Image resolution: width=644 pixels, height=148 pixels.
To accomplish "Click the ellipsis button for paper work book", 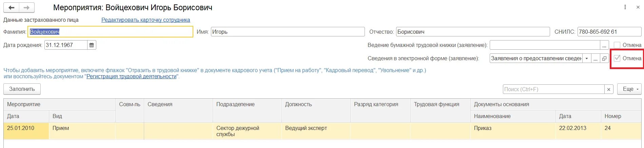I will [604, 45].
